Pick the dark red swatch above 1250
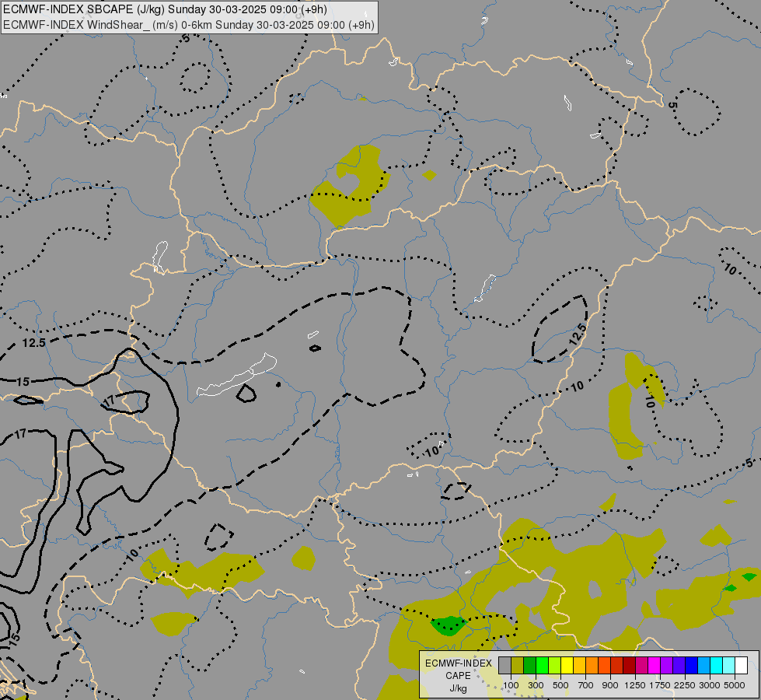The image size is (761, 700). 630,666
